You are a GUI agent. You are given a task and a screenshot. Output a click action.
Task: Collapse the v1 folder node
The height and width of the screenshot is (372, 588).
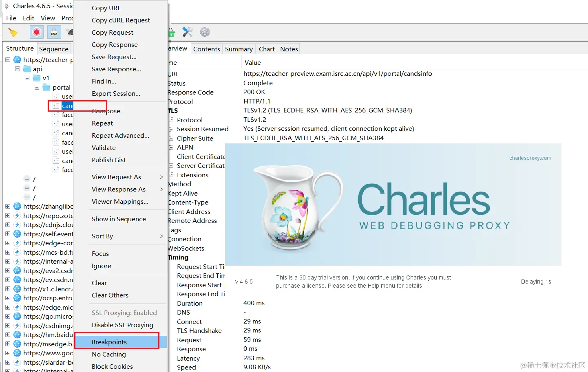pyautogui.click(x=27, y=78)
